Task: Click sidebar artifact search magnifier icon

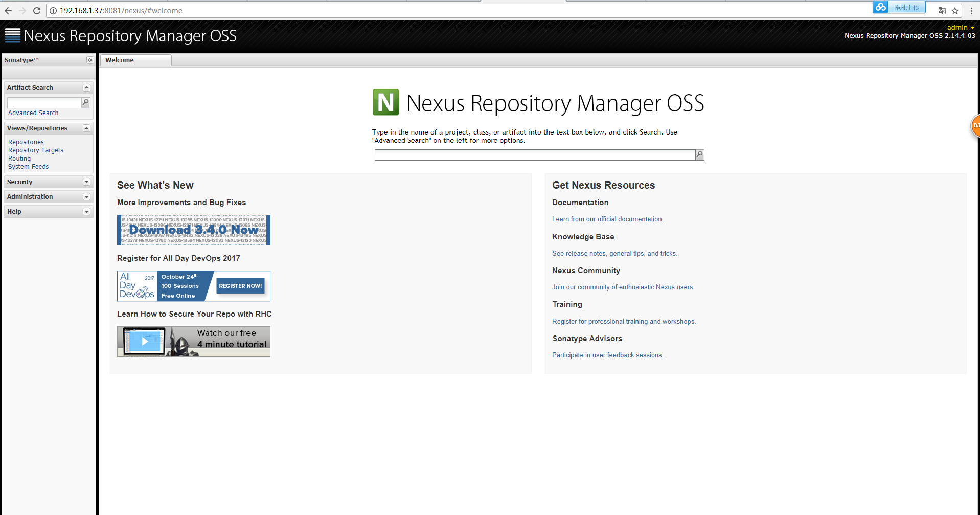Action: tap(86, 103)
